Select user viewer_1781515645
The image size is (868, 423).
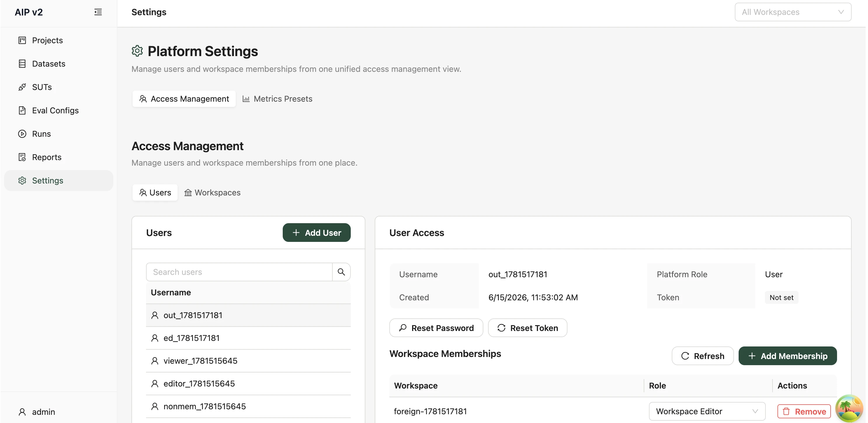pyautogui.click(x=248, y=361)
